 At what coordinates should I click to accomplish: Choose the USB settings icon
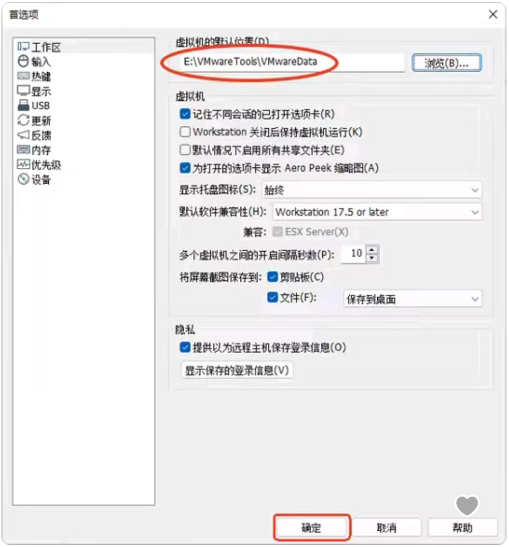23,105
